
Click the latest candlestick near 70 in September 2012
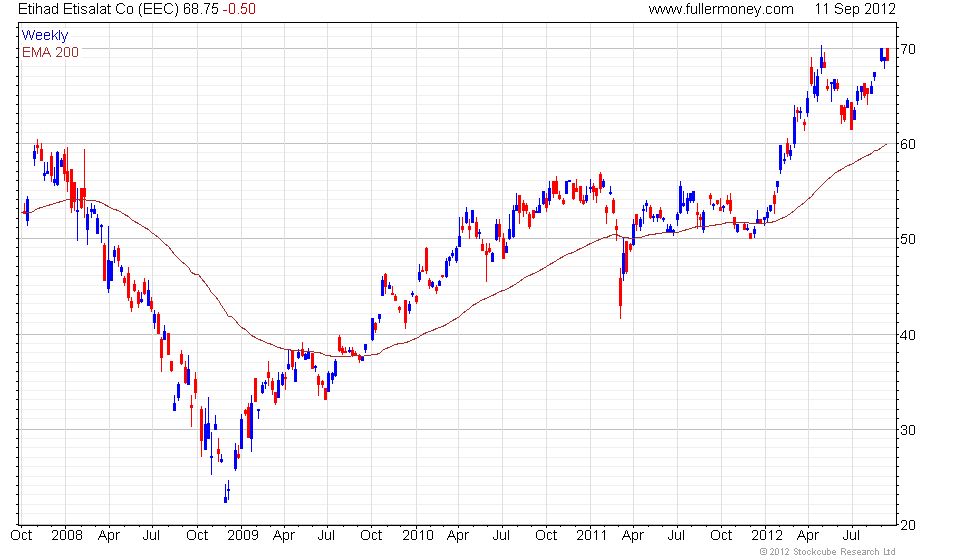[887, 54]
